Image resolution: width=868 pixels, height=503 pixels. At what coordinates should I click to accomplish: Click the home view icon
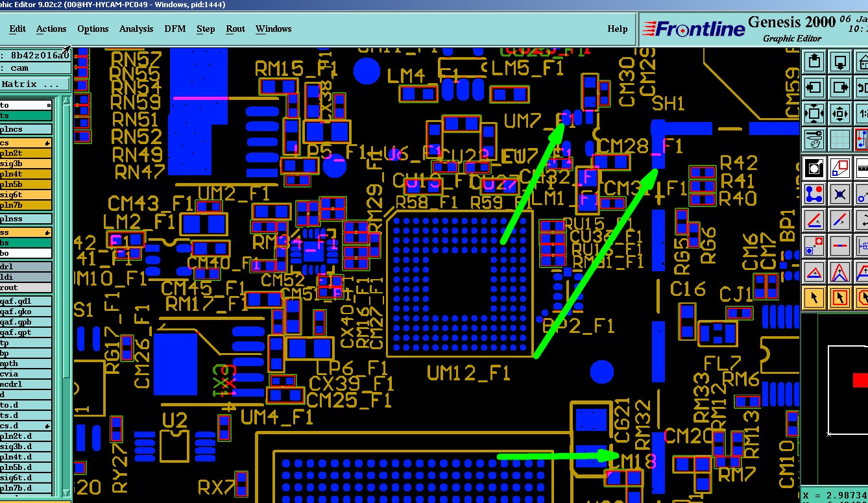click(862, 62)
